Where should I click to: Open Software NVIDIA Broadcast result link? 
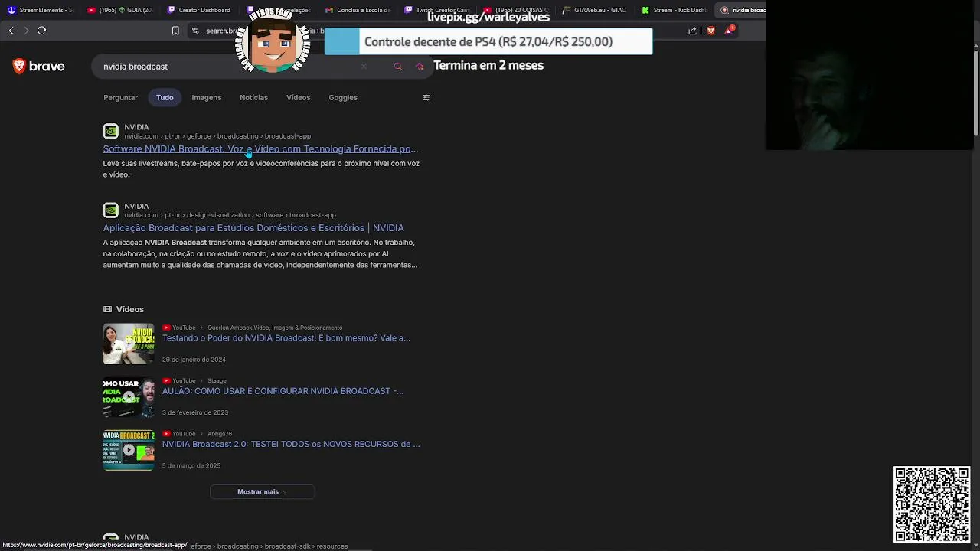click(260, 149)
